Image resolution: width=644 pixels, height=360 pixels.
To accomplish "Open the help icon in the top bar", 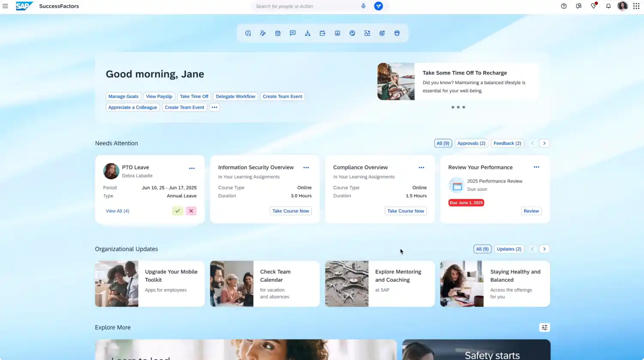I will coord(564,6).
